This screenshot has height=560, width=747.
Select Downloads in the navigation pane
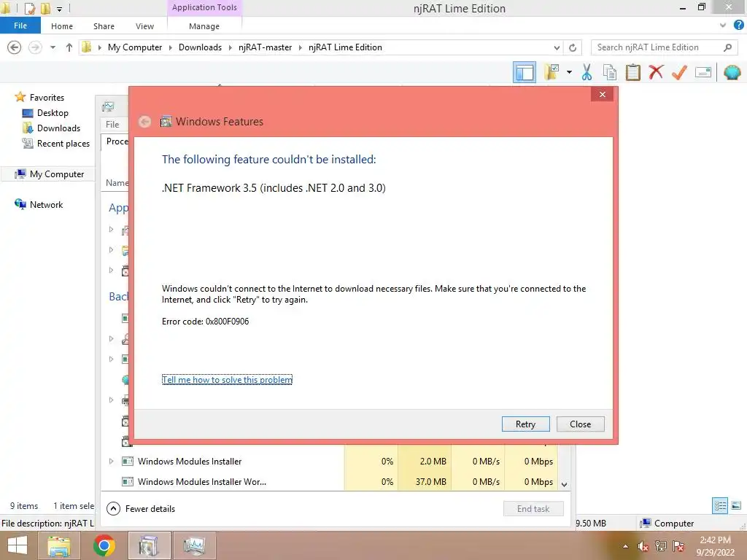[51, 128]
